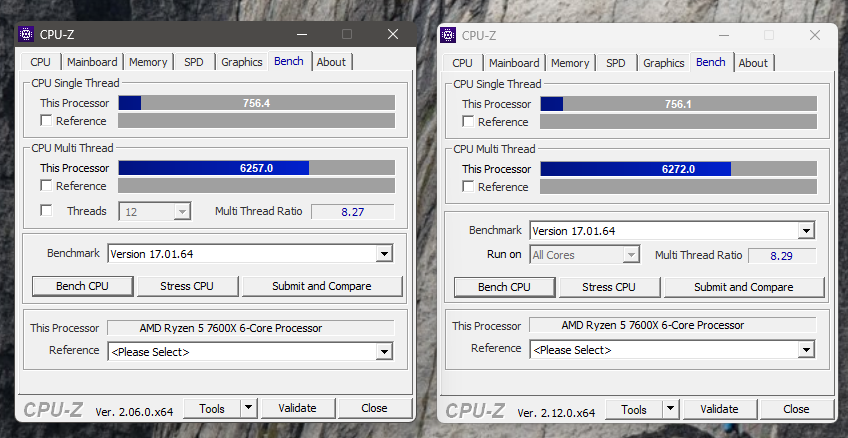Click Validate in the left window

pyautogui.click(x=297, y=408)
